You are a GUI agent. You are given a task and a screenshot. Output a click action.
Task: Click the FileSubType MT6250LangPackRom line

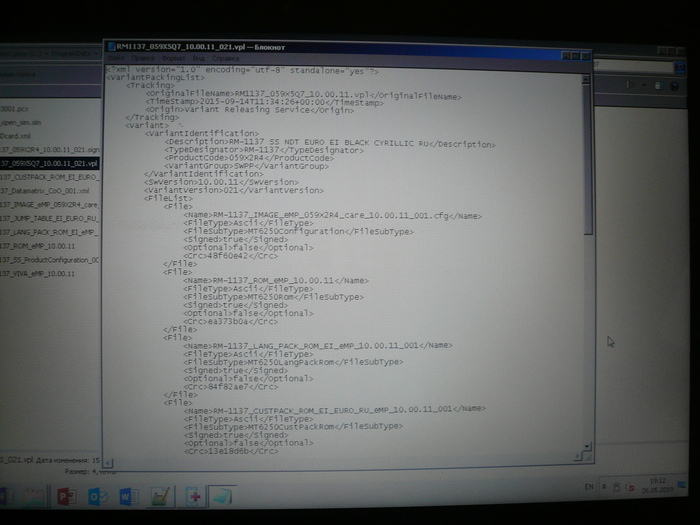click(x=293, y=362)
